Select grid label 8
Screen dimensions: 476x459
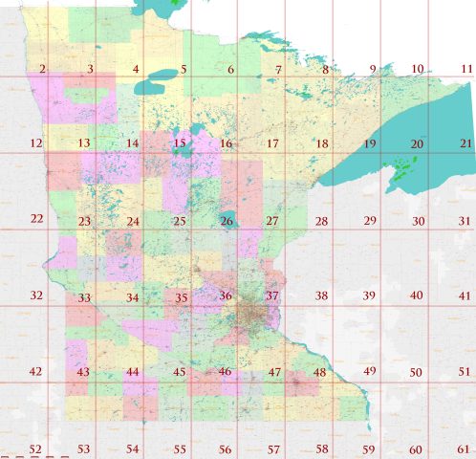click(x=325, y=70)
